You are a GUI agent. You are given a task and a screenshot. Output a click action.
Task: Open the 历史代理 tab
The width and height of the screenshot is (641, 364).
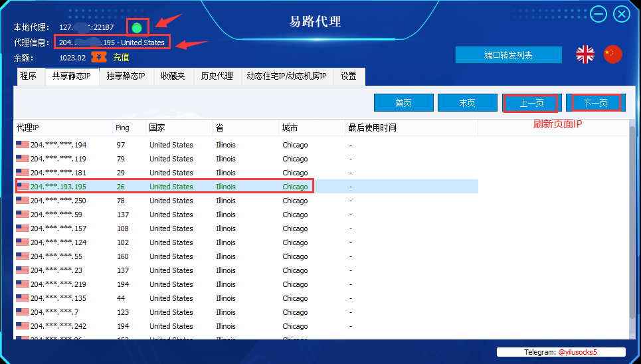217,76
